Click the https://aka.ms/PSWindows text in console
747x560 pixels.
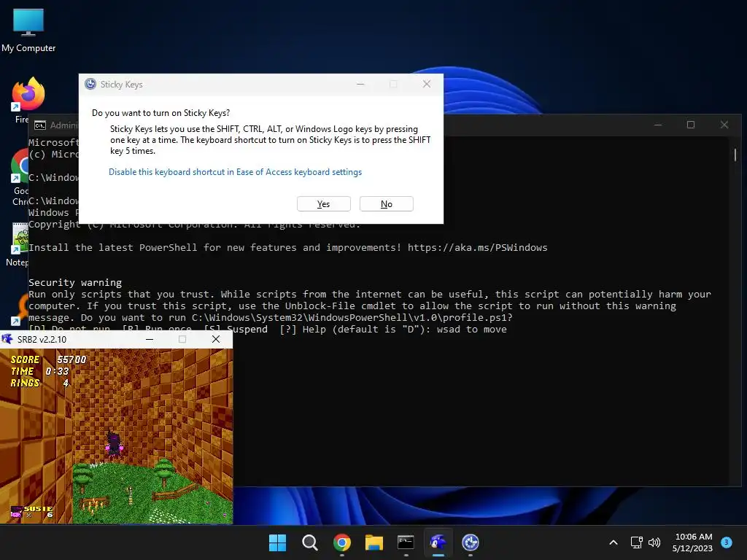click(477, 248)
